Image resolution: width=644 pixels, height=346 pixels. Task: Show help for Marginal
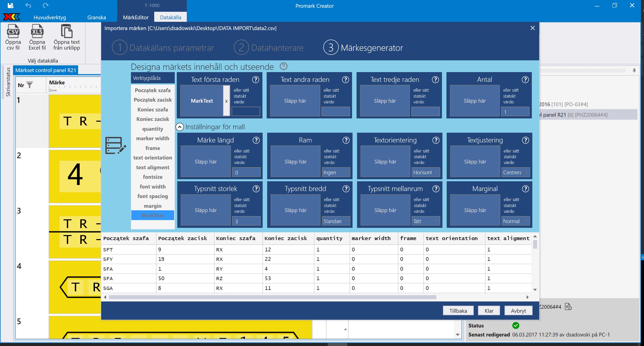(525, 189)
